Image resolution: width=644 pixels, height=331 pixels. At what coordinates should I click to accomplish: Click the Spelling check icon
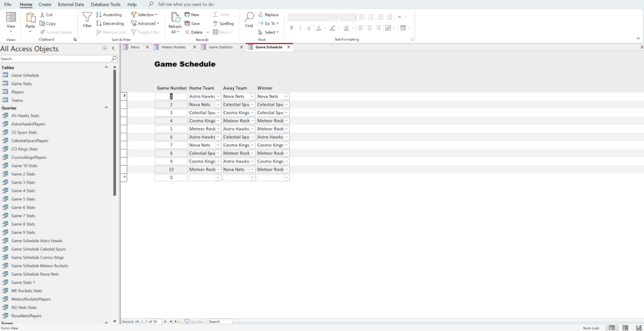pos(223,23)
